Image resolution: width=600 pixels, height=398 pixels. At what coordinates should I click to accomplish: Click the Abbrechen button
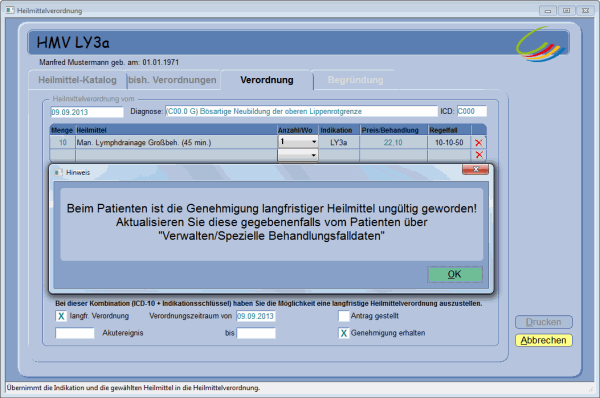click(x=544, y=340)
